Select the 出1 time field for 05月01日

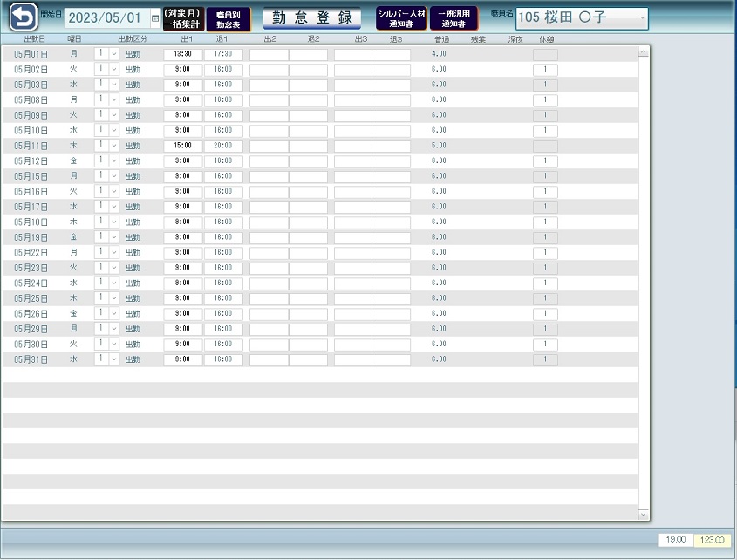(x=182, y=54)
